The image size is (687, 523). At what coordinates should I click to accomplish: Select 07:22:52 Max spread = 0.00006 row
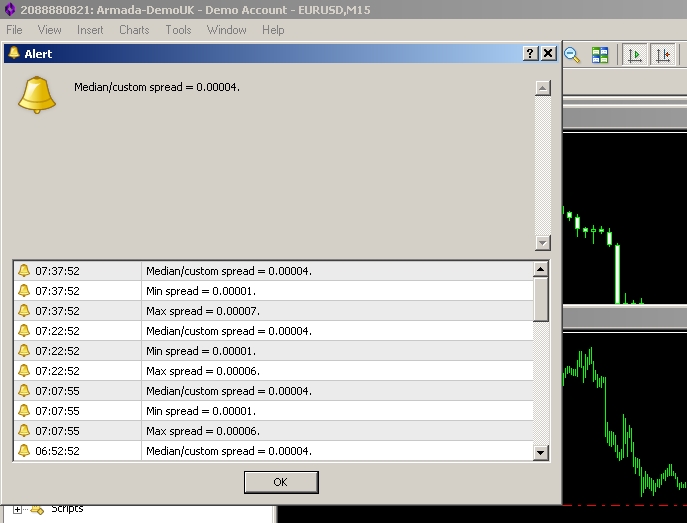[x=273, y=371]
